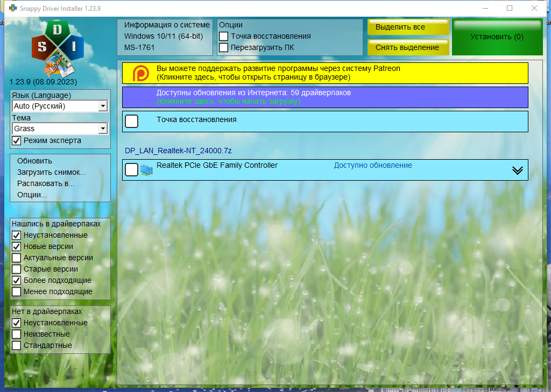This screenshot has width=551, height=392.
Task: Click the Snappy Driver Installer title bar icon
Action: point(13,8)
